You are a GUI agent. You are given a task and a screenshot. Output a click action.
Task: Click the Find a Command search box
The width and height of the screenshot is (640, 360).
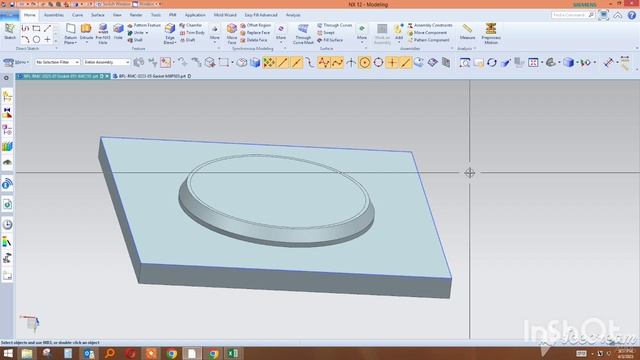click(573, 15)
